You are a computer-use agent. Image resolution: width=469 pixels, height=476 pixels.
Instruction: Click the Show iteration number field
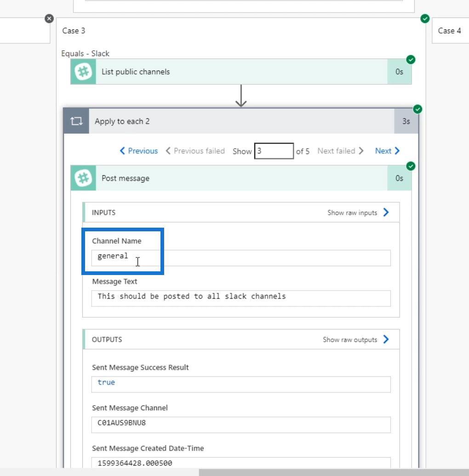click(274, 151)
